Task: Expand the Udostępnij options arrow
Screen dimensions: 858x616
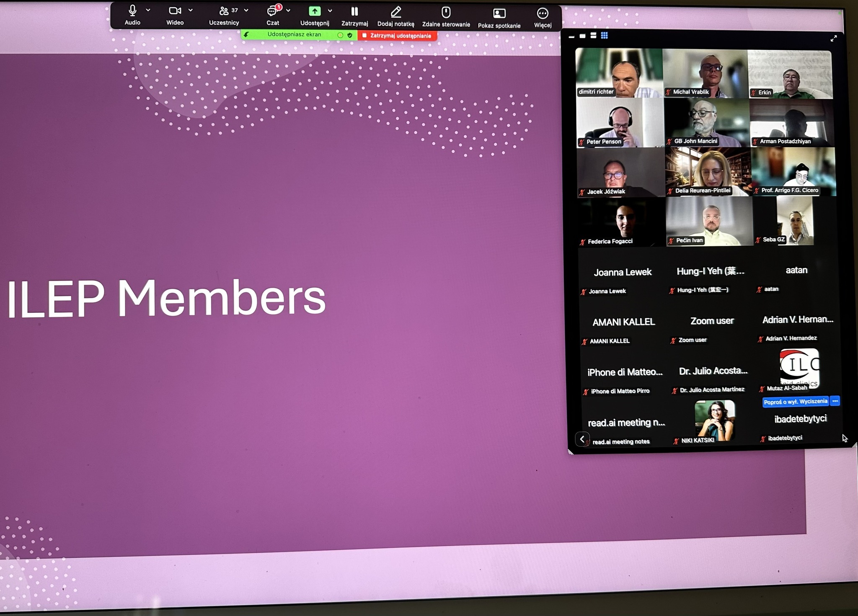Action: (330, 11)
